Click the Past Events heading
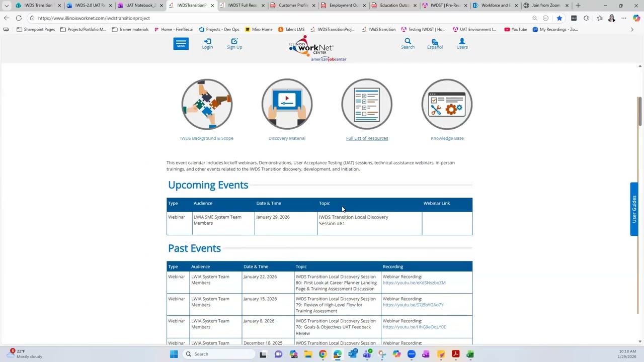 click(194, 248)
